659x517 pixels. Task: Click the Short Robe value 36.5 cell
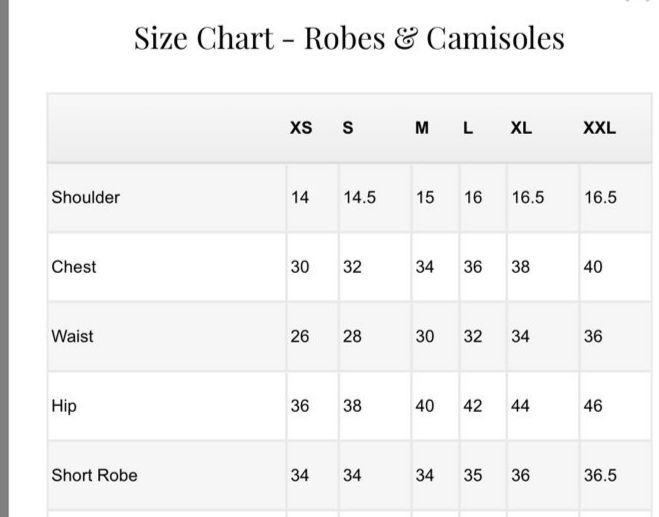click(600, 475)
